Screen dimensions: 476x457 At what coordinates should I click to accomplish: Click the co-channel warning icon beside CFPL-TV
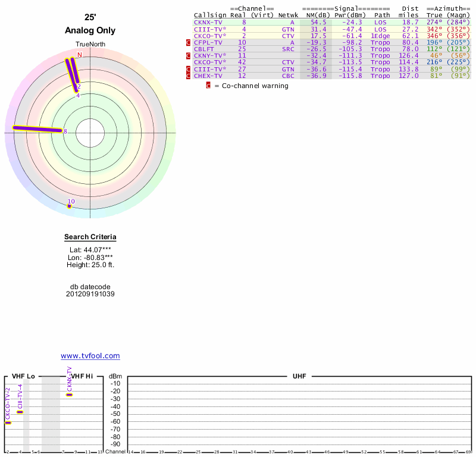point(189,42)
